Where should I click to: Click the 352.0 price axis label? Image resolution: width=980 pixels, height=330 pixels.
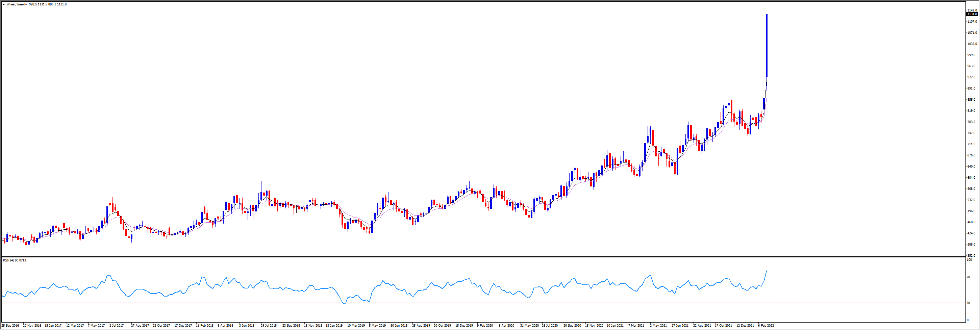(971, 255)
